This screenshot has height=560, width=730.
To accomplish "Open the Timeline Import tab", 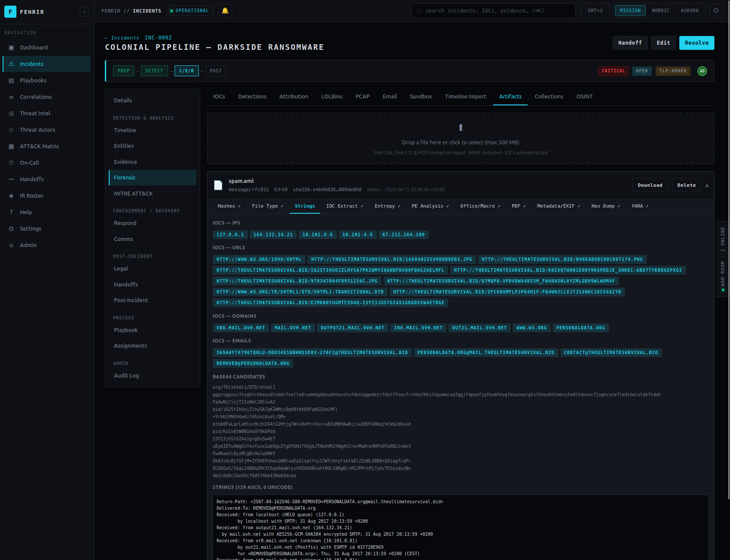I will pos(465,97).
